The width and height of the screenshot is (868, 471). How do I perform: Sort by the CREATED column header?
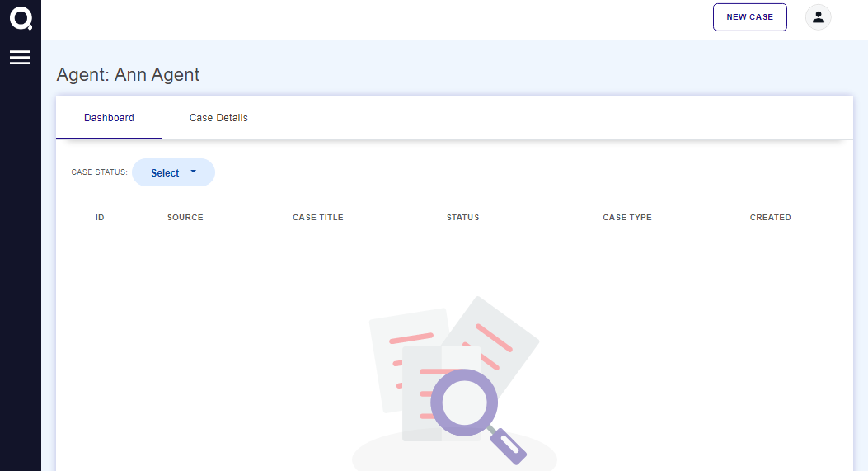[770, 217]
